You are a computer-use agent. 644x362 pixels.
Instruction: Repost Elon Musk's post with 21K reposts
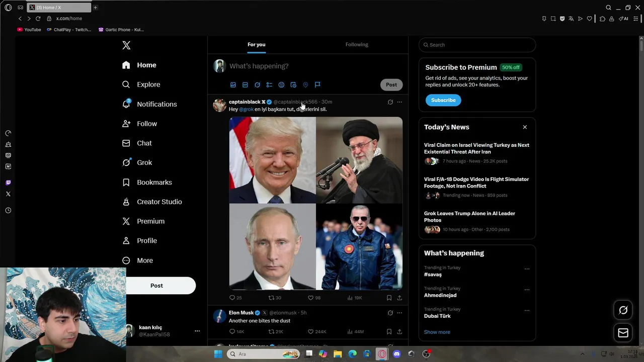(275, 332)
